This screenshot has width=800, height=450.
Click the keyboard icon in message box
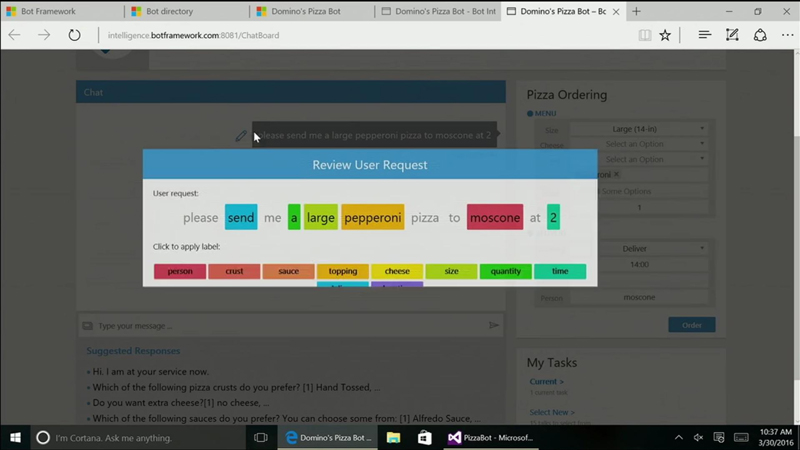coord(87,326)
